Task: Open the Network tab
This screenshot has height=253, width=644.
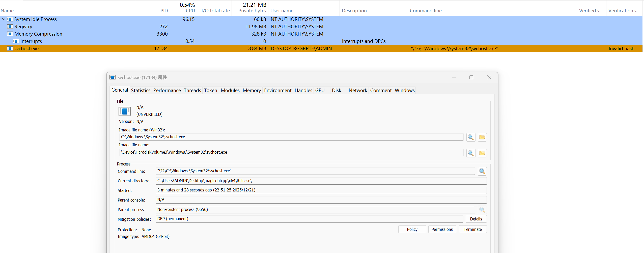Action: (357, 90)
